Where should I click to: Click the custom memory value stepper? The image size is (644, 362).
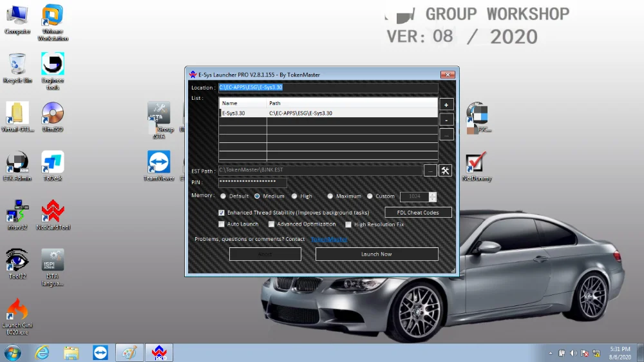click(x=433, y=197)
